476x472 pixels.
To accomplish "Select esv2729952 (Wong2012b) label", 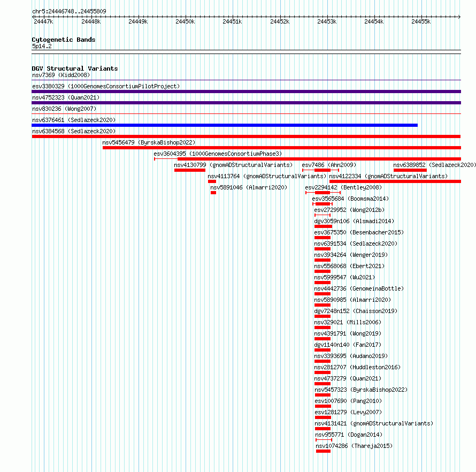I will click(x=349, y=210).
